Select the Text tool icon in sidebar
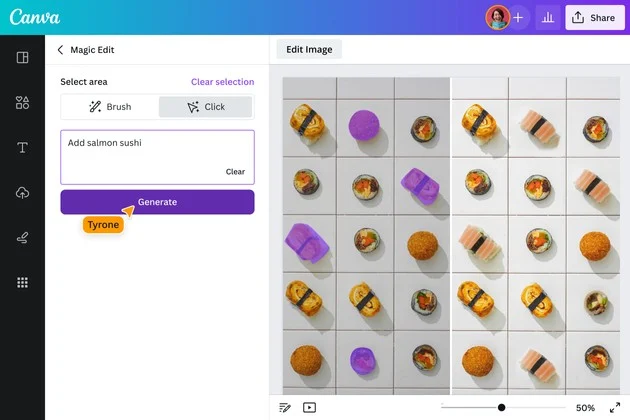 click(x=22, y=148)
